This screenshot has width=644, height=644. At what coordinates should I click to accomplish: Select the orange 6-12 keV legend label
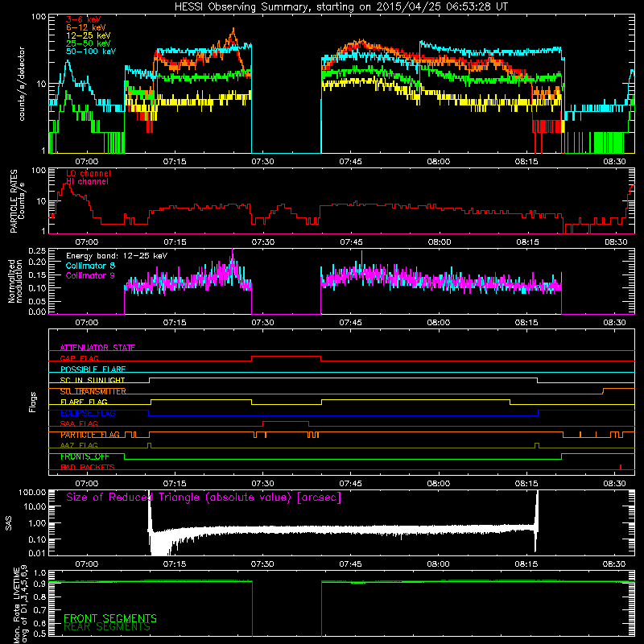click(86, 27)
